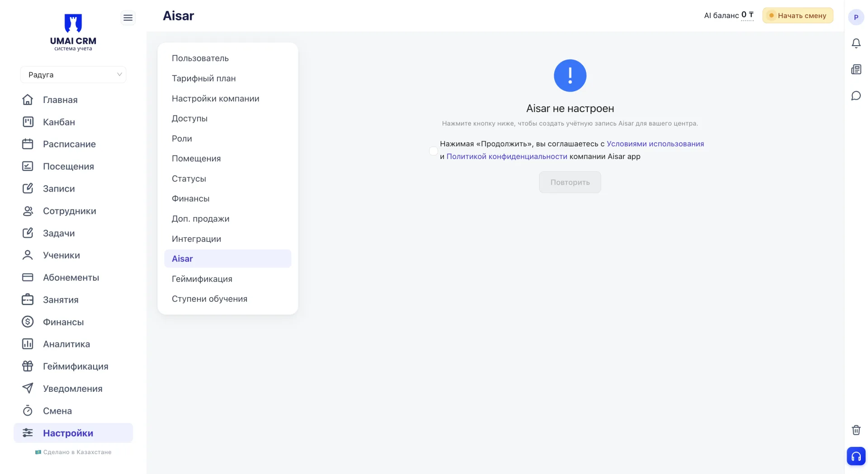Click the Начать смену button
This screenshot has width=868, height=474.
click(x=797, y=15)
